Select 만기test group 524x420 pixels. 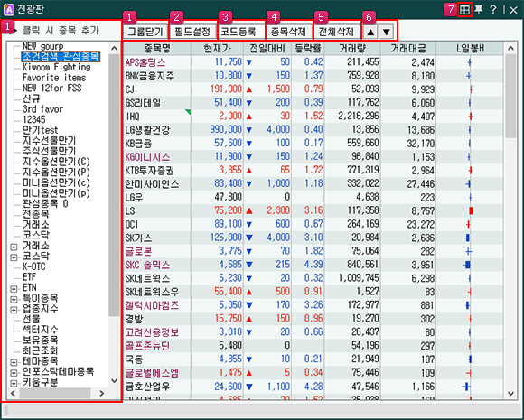[x=40, y=130]
